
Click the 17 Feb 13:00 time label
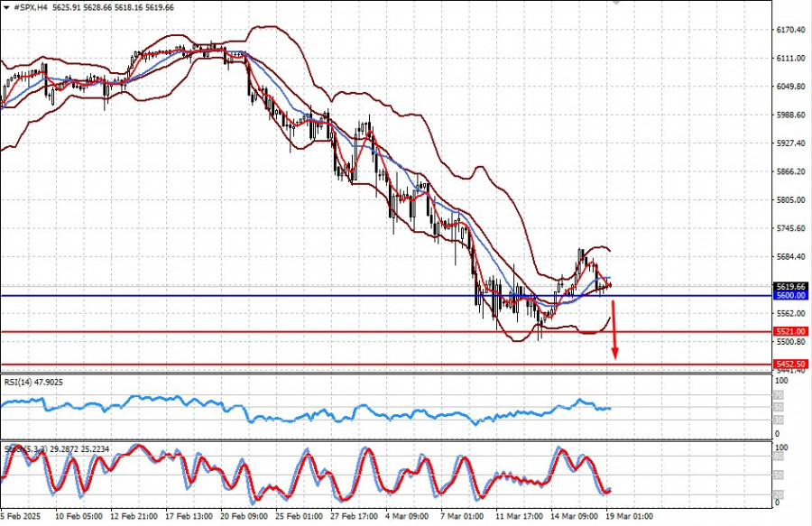[x=189, y=517]
